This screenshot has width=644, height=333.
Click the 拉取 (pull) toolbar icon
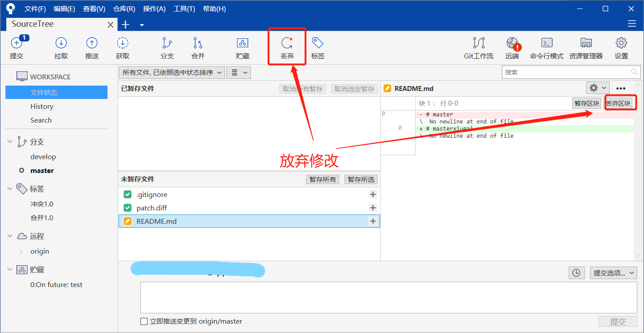click(x=61, y=48)
